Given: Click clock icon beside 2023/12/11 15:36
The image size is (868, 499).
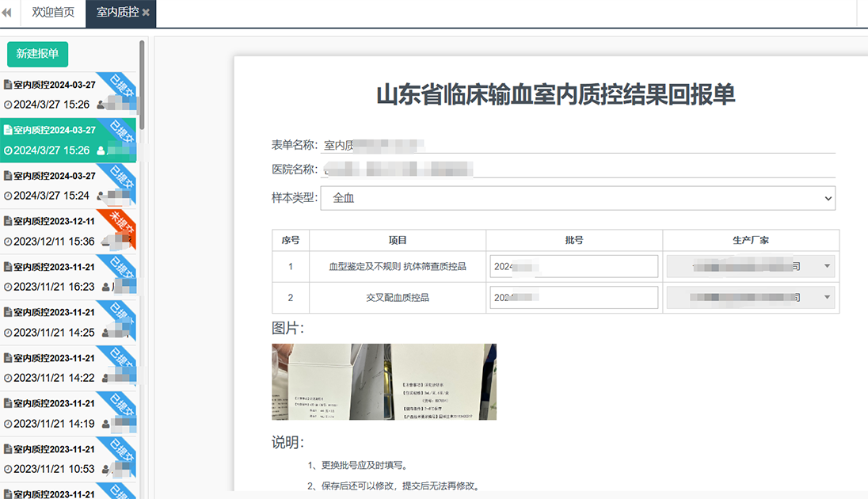Looking at the screenshot, I should tap(8, 242).
